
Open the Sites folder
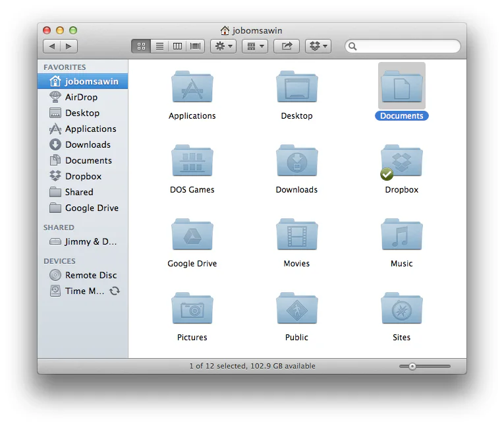402,308
